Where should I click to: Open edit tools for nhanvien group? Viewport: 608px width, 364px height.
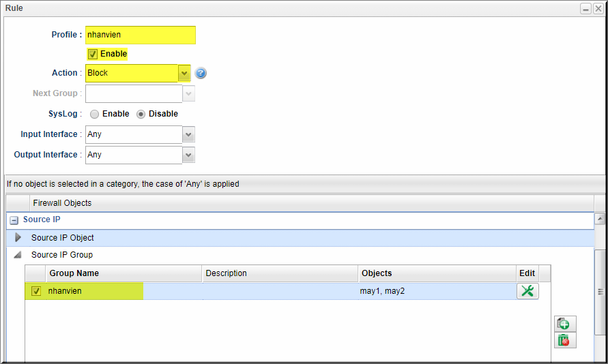tap(527, 291)
